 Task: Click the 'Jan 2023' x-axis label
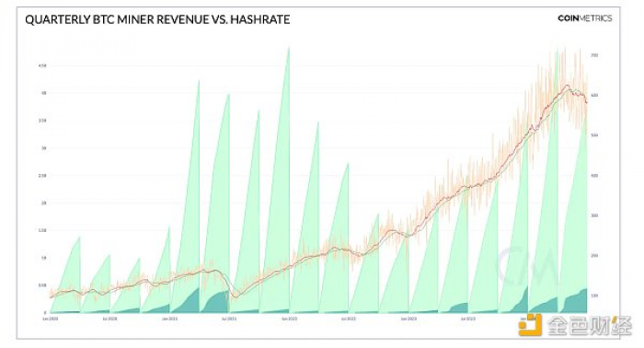pos(408,319)
